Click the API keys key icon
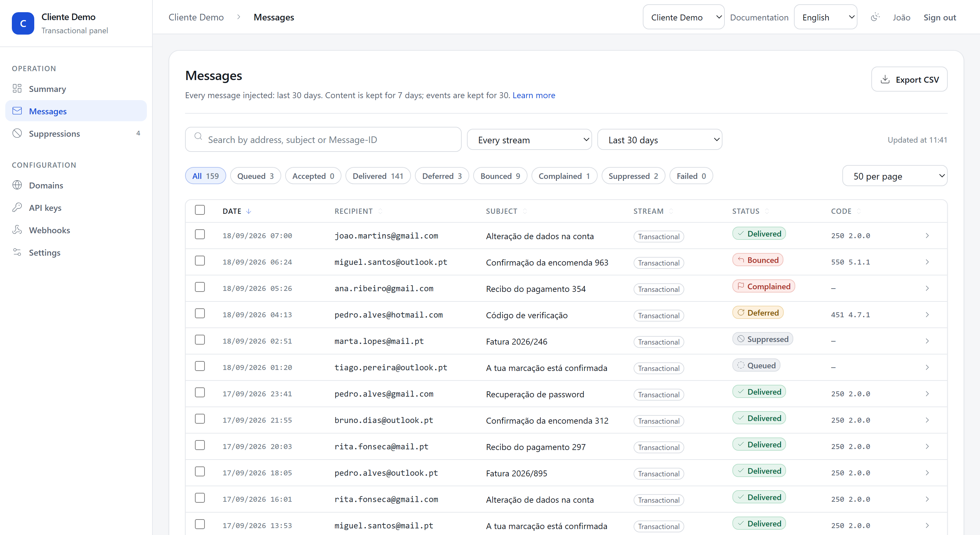The width and height of the screenshot is (980, 535). click(17, 208)
